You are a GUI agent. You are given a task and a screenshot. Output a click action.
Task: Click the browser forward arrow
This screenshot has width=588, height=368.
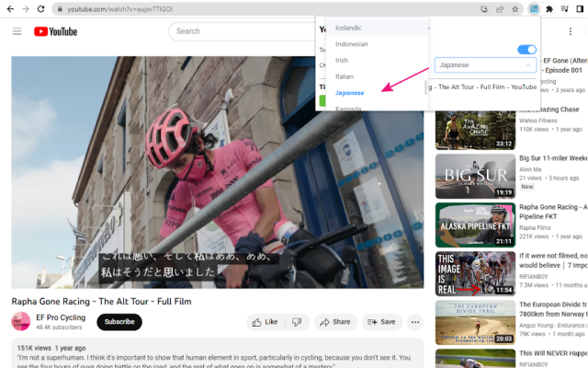tap(26, 9)
